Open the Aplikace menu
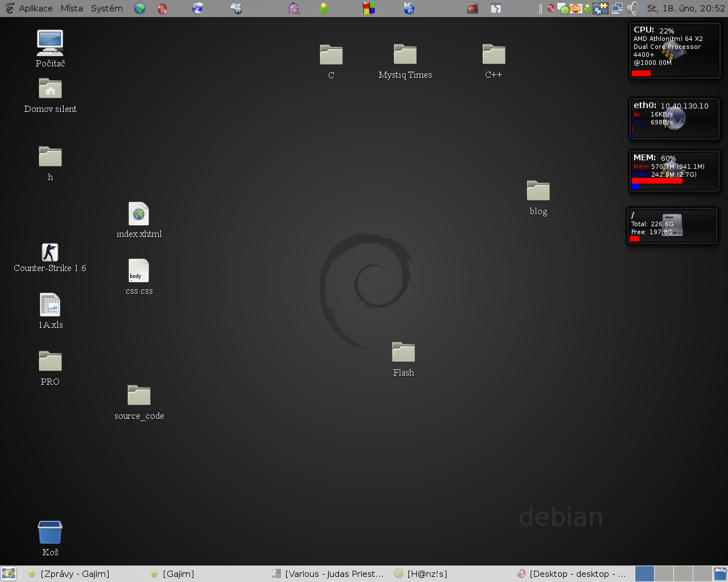Viewport: 728px width, 582px height. tap(35, 9)
